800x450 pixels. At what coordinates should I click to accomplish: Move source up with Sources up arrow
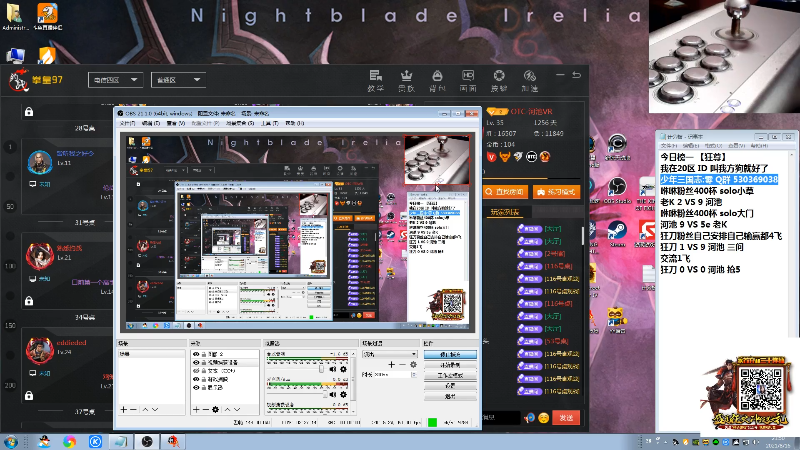point(228,409)
